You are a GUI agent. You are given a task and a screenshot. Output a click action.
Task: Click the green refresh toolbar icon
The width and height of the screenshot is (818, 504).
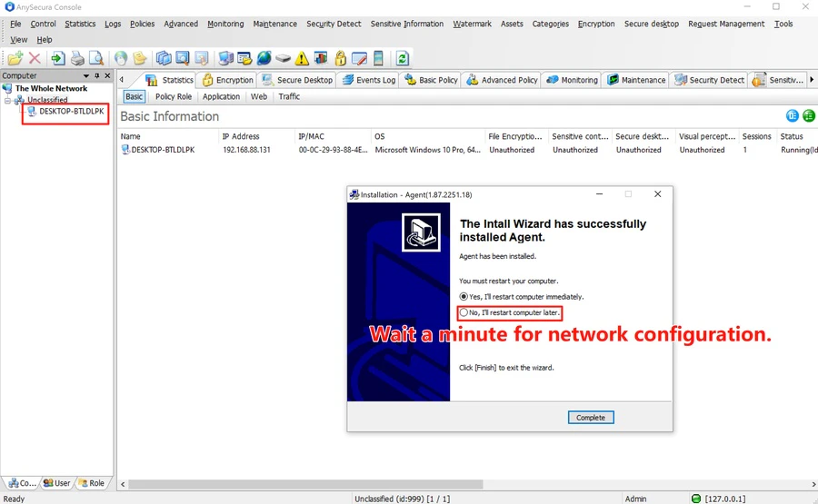pos(402,58)
